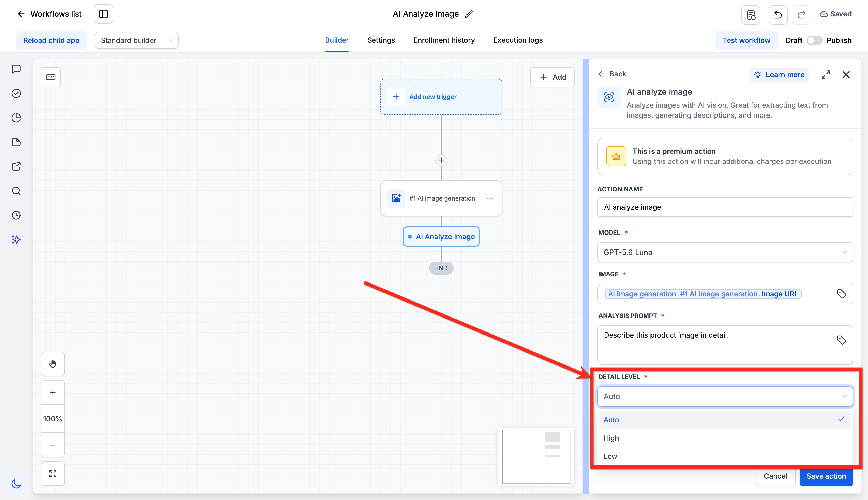Open the external link icon in sidebar
Screen dimensions: 868x500
16,166
